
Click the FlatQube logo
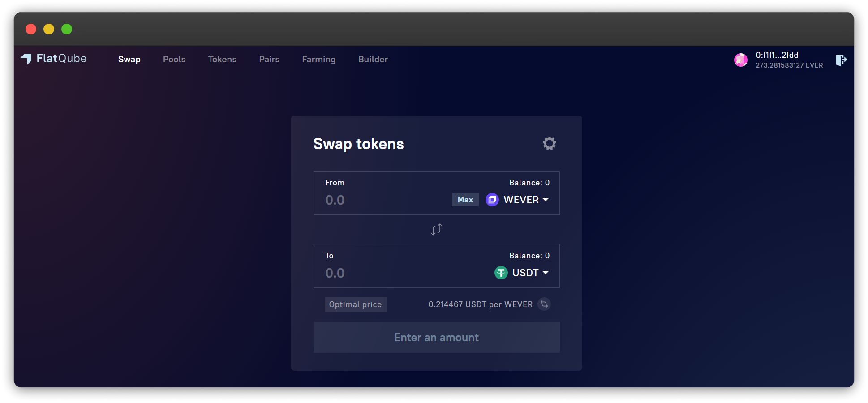pyautogui.click(x=54, y=59)
